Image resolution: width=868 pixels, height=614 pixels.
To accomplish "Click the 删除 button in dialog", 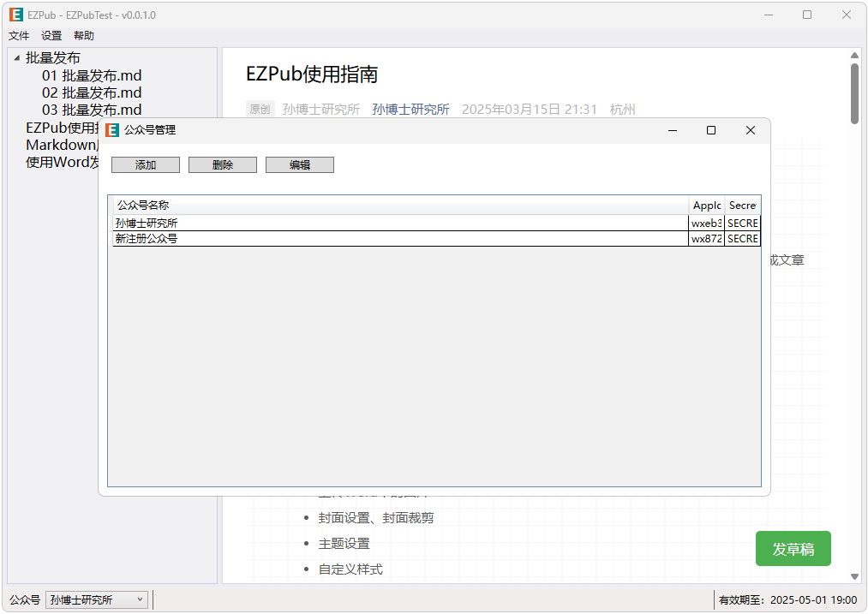I will (223, 165).
